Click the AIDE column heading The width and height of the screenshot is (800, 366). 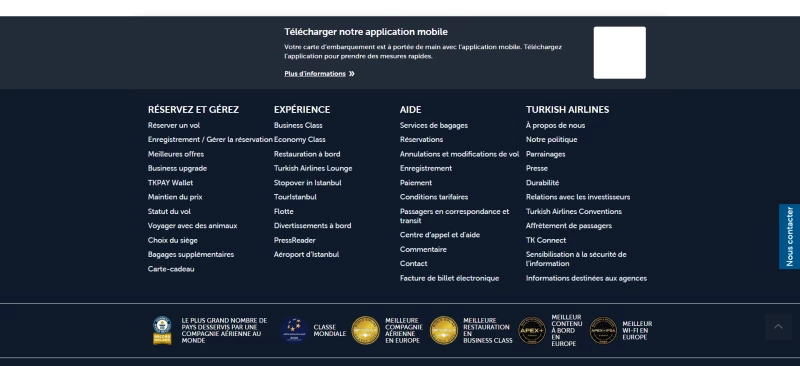[x=411, y=109]
